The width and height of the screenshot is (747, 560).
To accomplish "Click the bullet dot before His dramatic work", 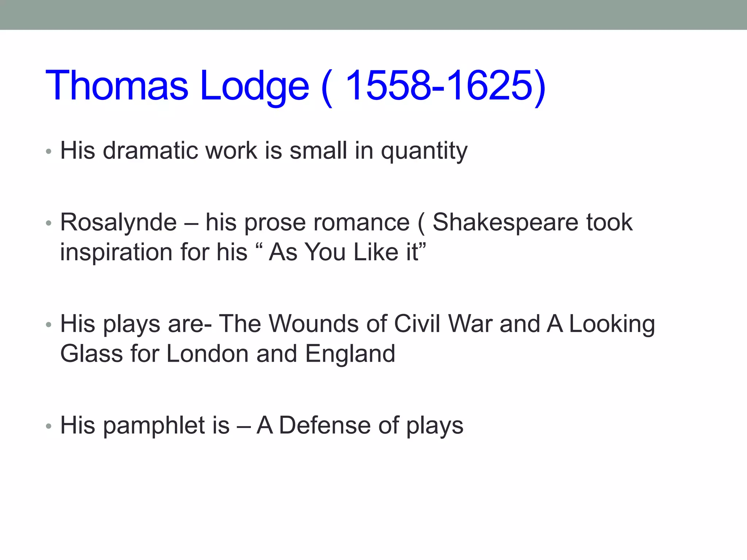I will tap(49, 151).
